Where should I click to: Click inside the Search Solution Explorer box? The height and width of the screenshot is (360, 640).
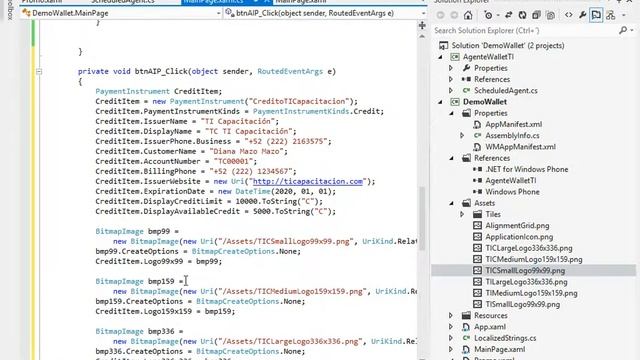pos(524,31)
